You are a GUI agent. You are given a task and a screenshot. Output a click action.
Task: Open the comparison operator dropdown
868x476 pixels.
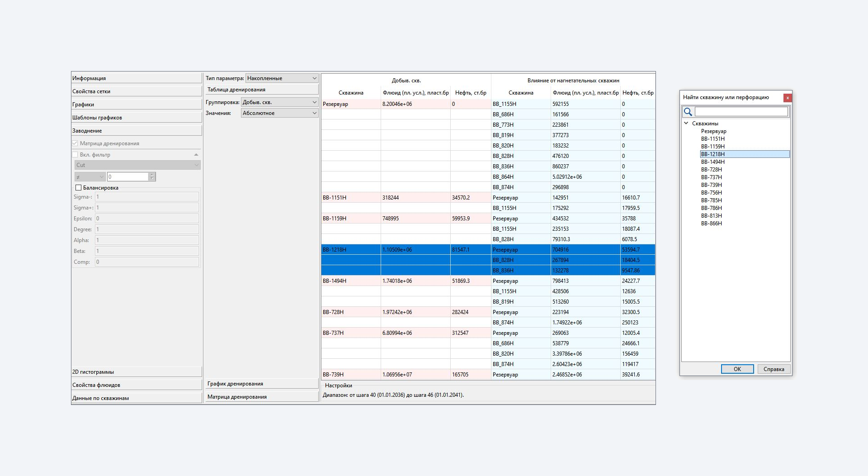pos(90,177)
